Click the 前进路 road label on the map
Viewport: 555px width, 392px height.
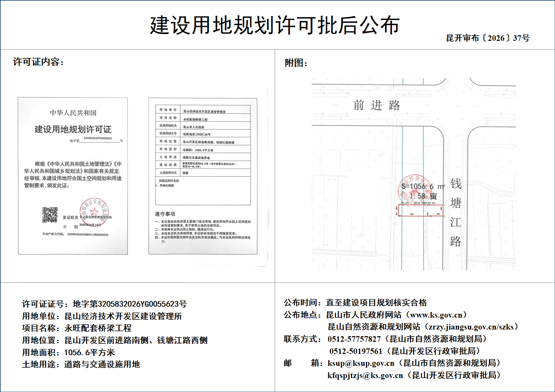(x=376, y=105)
